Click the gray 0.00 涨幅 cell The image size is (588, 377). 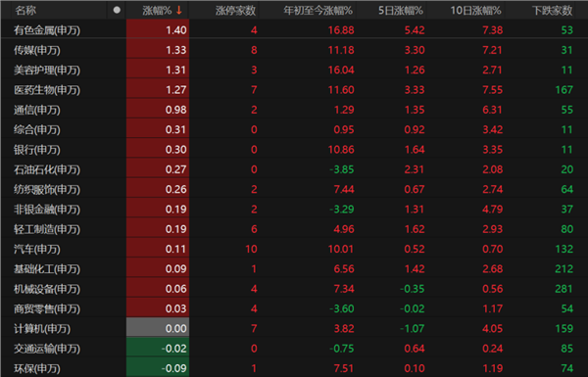pos(158,328)
